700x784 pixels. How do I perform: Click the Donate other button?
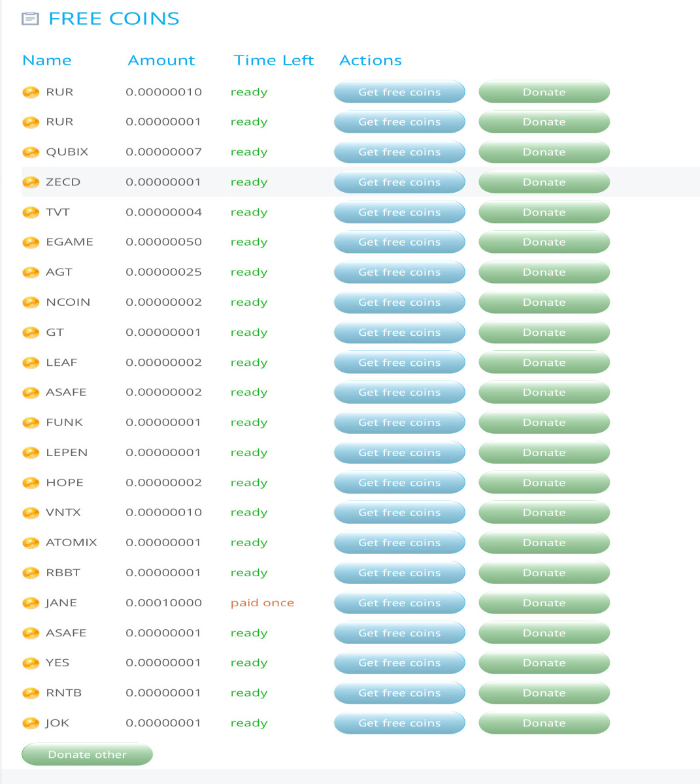coord(87,755)
